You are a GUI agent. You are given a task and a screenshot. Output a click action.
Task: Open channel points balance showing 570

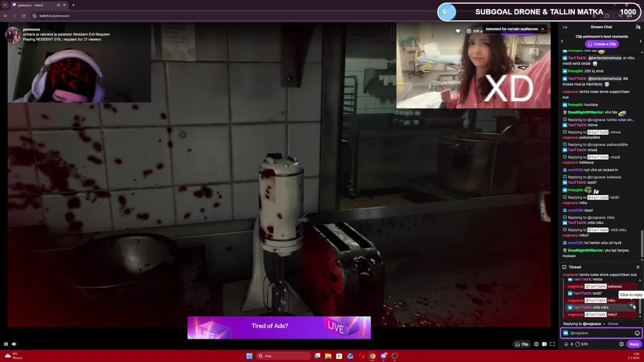point(581,344)
